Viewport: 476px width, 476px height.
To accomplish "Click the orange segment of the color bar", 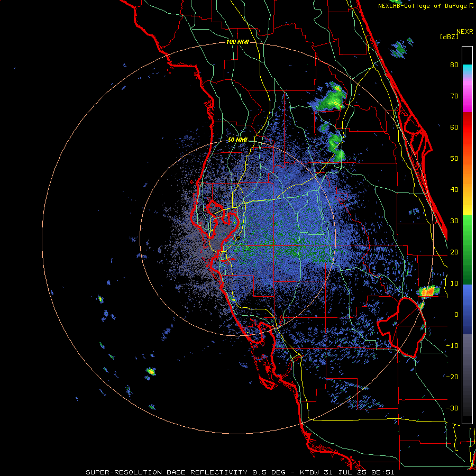I will pyautogui.click(x=467, y=175).
